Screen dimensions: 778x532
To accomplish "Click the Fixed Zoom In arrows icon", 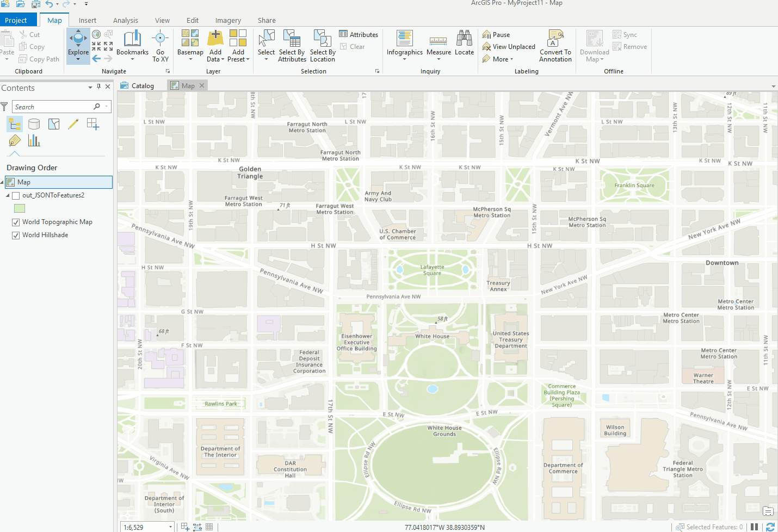I will click(96, 47).
